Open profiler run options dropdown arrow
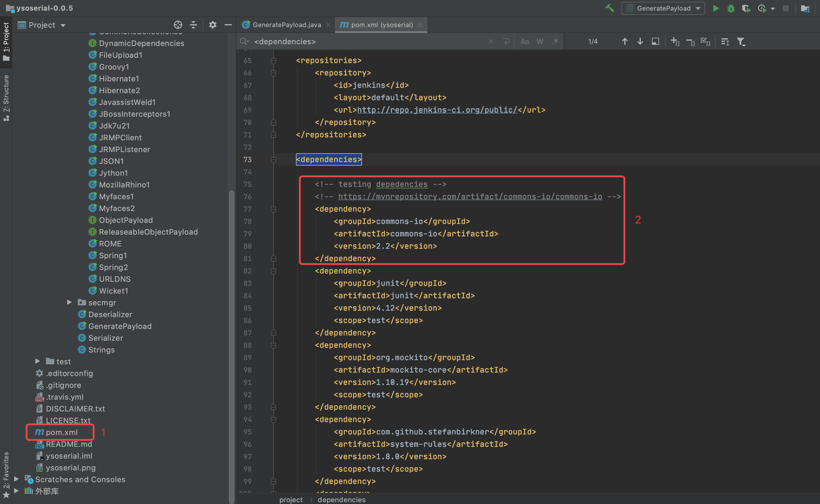The height and width of the screenshot is (504, 820). pyautogui.click(x=773, y=9)
